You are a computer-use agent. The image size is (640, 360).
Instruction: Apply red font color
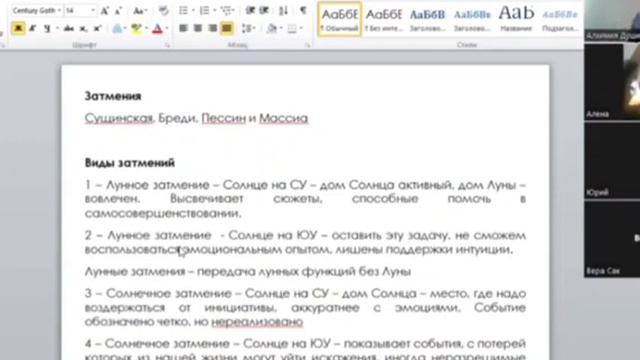click(x=158, y=29)
